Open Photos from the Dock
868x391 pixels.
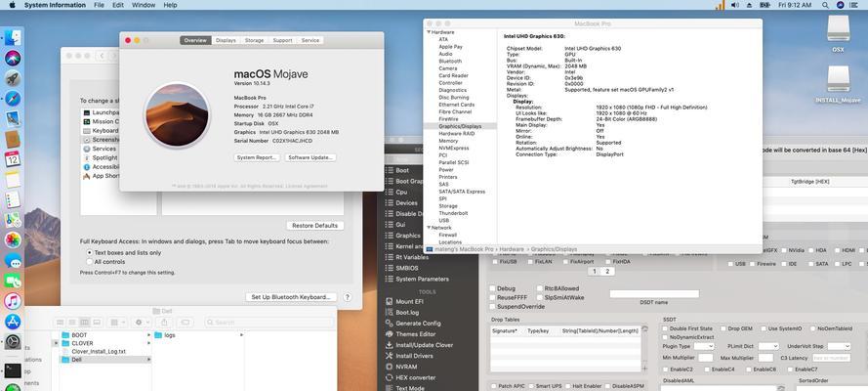click(13, 239)
